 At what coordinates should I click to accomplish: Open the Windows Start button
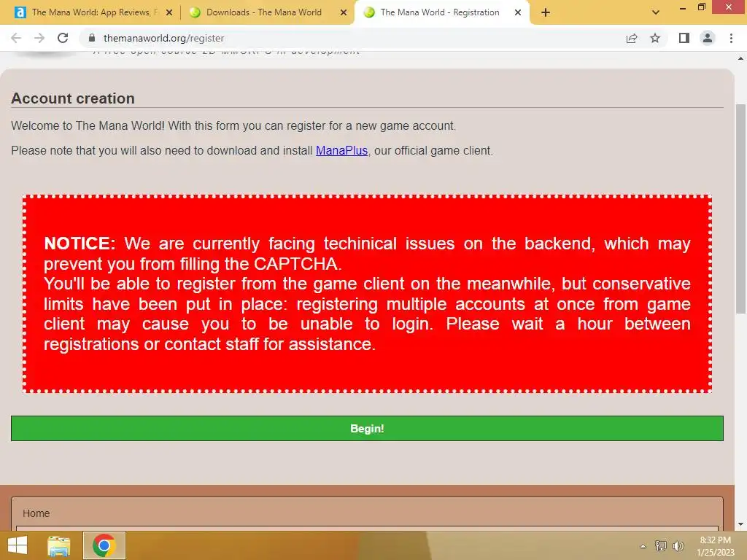click(x=18, y=545)
